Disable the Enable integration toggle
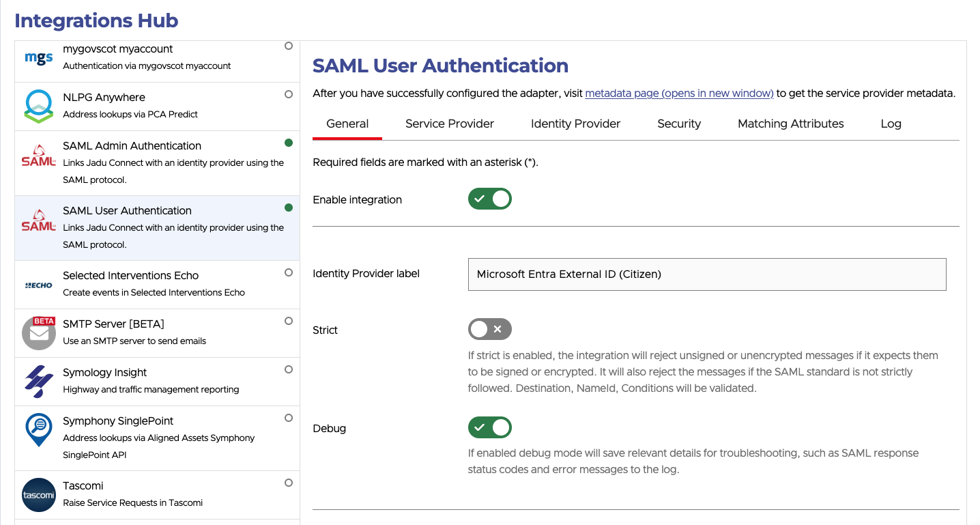The height and width of the screenshot is (525, 980). pyautogui.click(x=489, y=199)
